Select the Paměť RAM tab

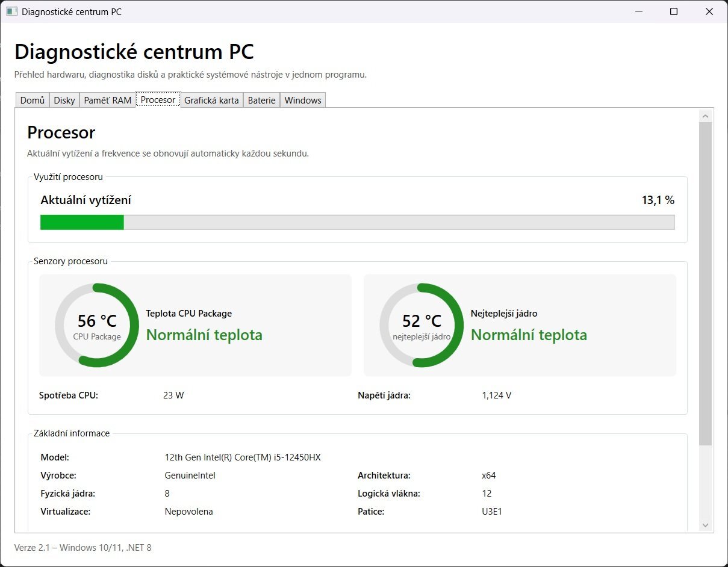(108, 101)
